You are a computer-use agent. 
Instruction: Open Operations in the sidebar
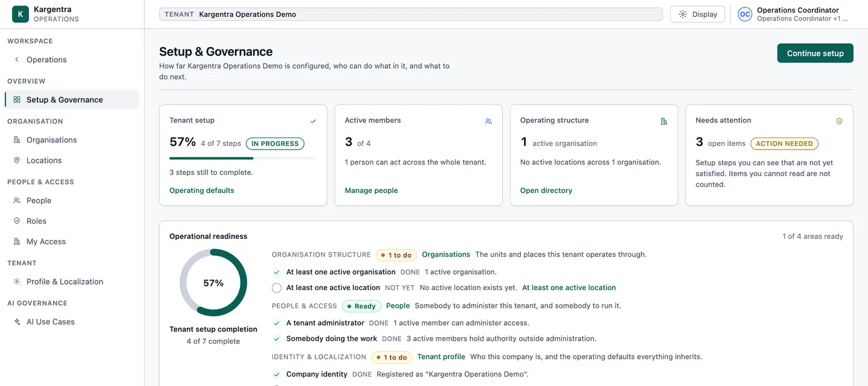[x=72, y=60]
